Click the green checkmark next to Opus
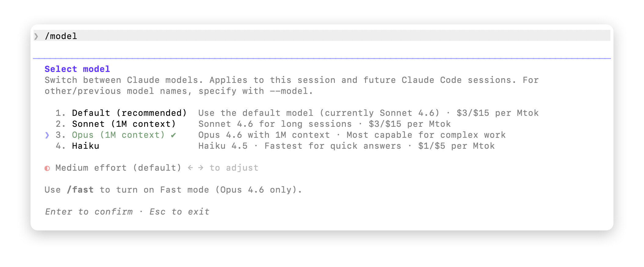 tap(173, 135)
